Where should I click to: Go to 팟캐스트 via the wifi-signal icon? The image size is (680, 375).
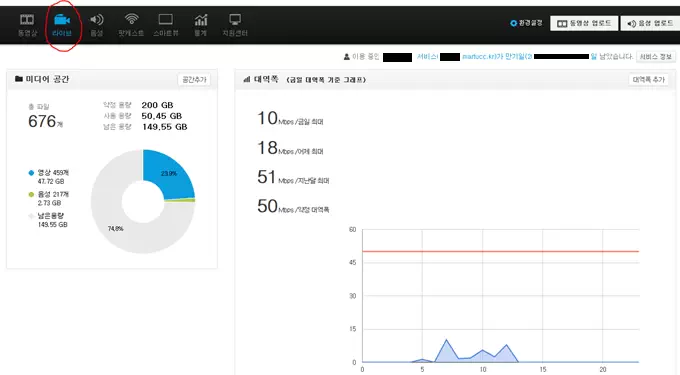(x=131, y=19)
